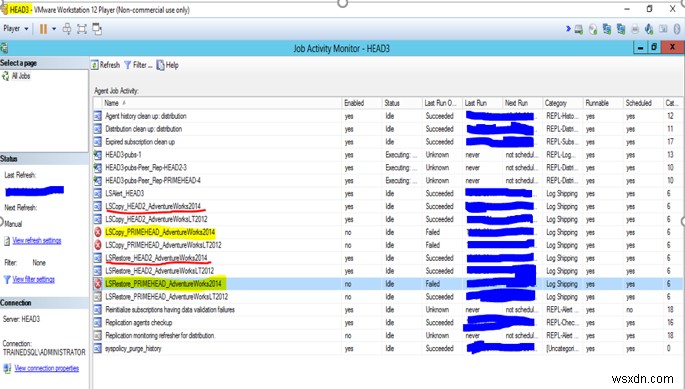Click the Category column header
Viewport: 685px width, 389px height.
(x=563, y=103)
